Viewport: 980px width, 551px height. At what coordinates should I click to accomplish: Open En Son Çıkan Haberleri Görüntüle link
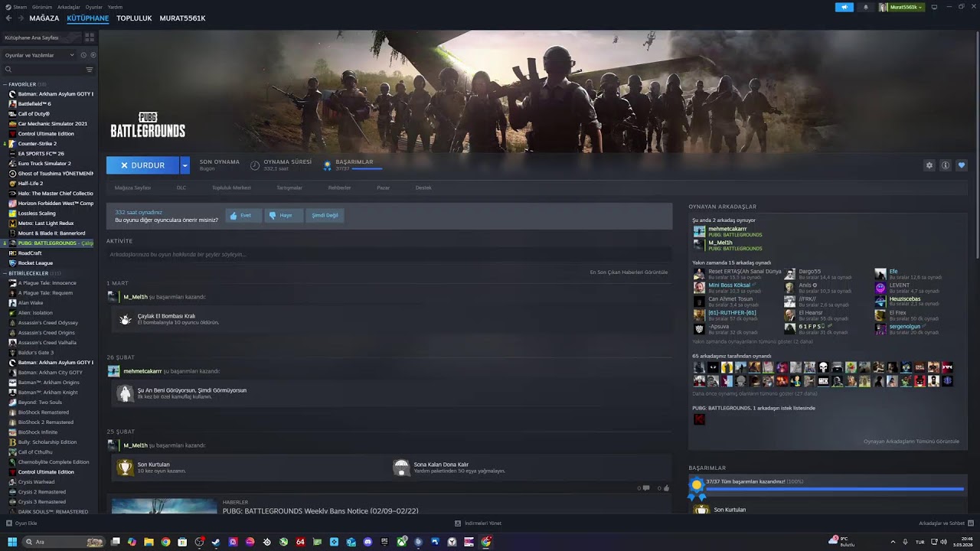pyautogui.click(x=629, y=272)
